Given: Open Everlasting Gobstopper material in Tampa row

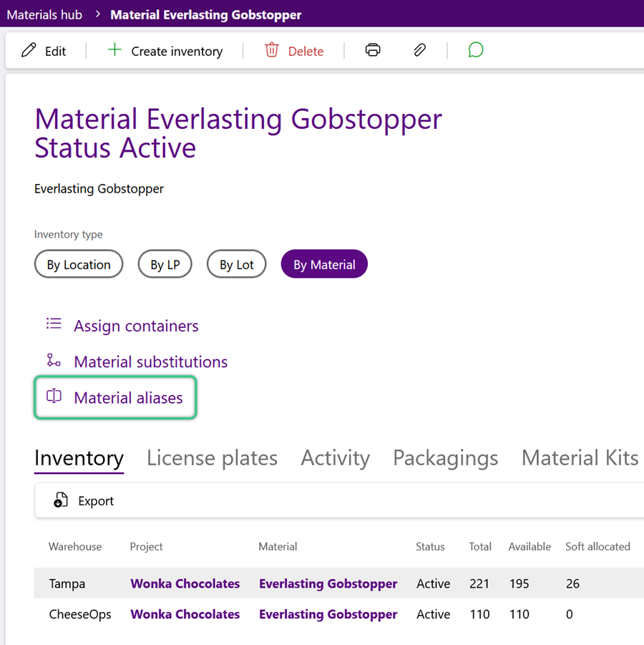Looking at the screenshot, I should (x=328, y=583).
